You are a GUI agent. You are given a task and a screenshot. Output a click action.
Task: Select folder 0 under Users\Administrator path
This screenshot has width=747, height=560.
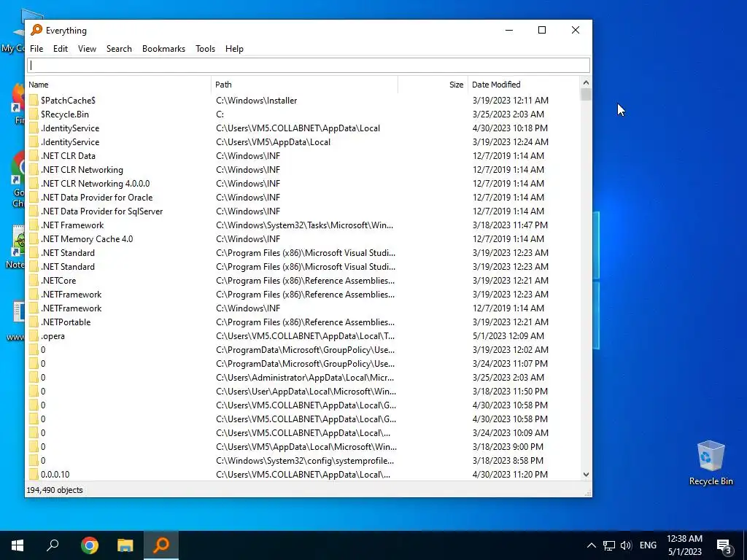point(43,378)
